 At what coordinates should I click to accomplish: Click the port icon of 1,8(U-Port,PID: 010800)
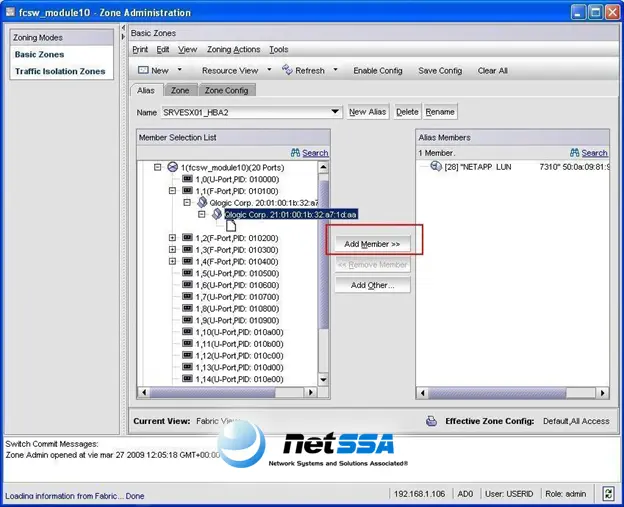187,308
